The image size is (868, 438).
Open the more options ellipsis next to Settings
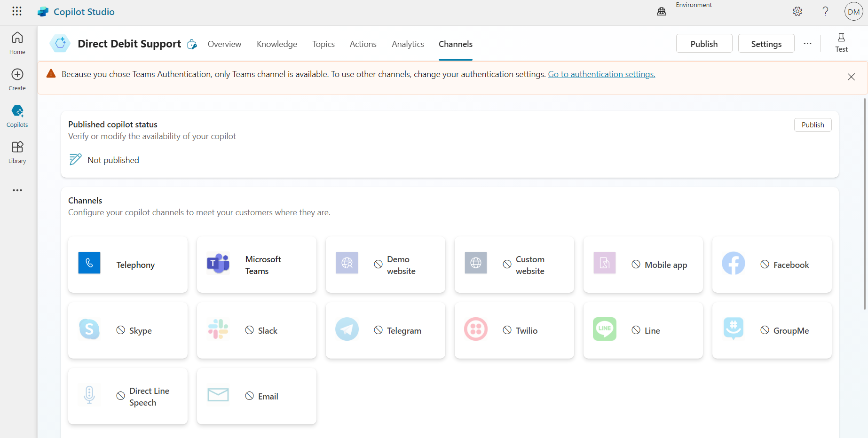pos(808,43)
